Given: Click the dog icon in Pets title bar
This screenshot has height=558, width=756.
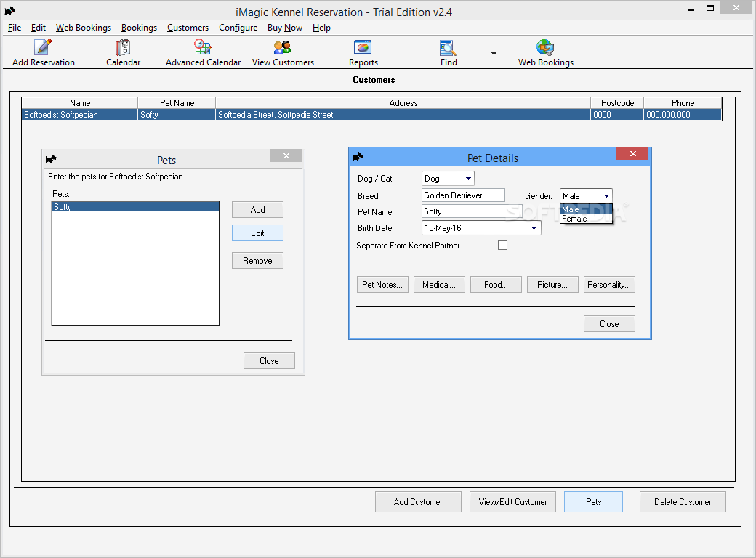Looking at the screenshot, I should point(51,159).
